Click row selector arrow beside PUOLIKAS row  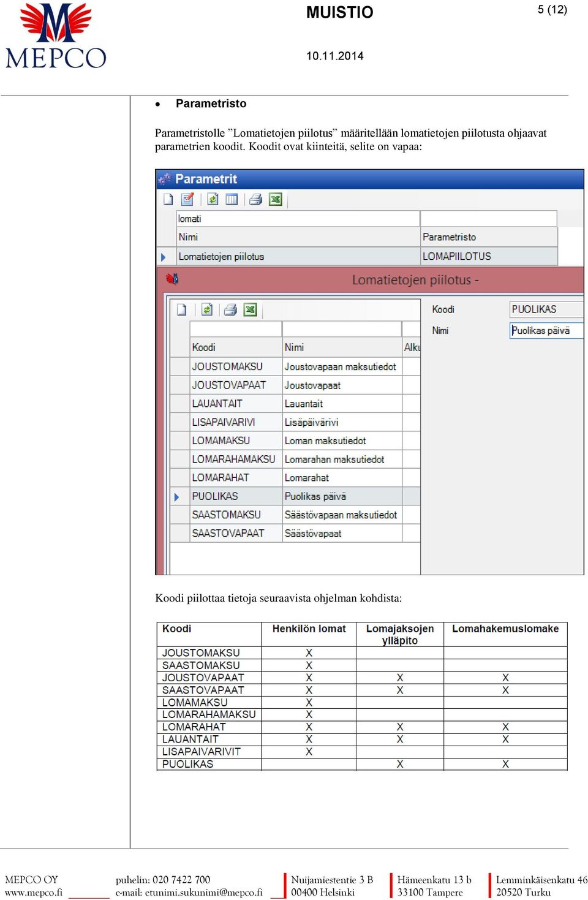coord(178,497)
